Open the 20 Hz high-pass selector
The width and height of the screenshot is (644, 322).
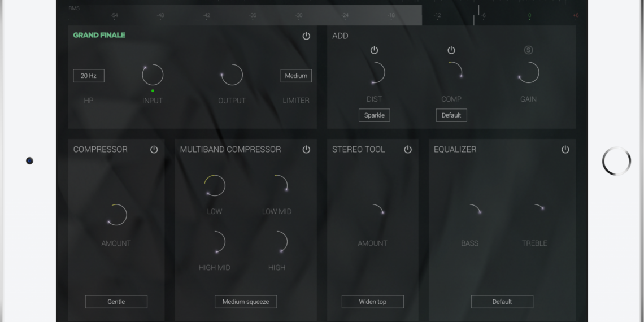click(x=89, y=76)
